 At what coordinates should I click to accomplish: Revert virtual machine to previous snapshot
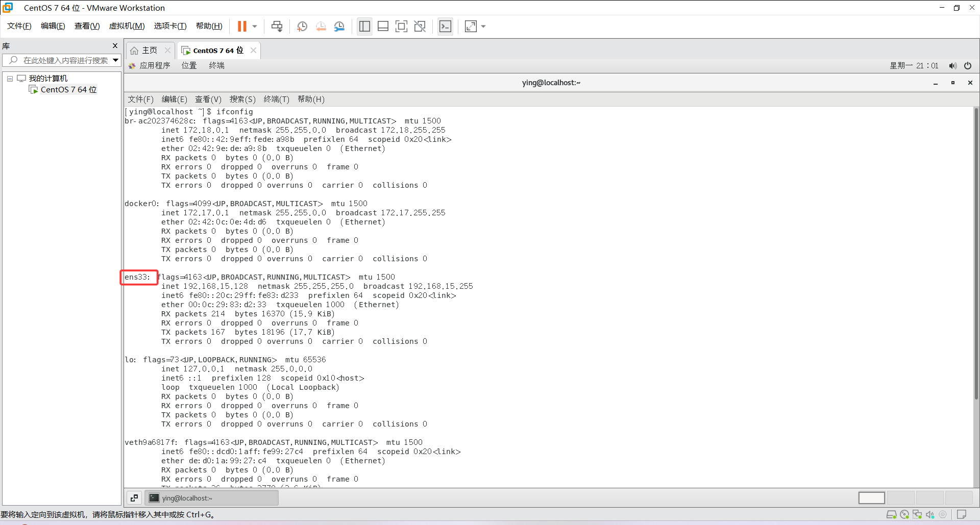click(321, 26)
